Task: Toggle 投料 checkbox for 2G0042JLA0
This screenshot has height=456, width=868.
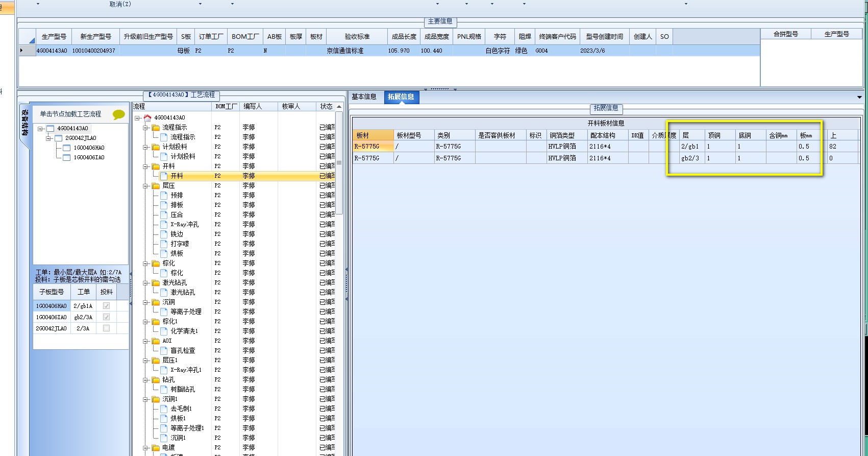Action: click(106, 328)
